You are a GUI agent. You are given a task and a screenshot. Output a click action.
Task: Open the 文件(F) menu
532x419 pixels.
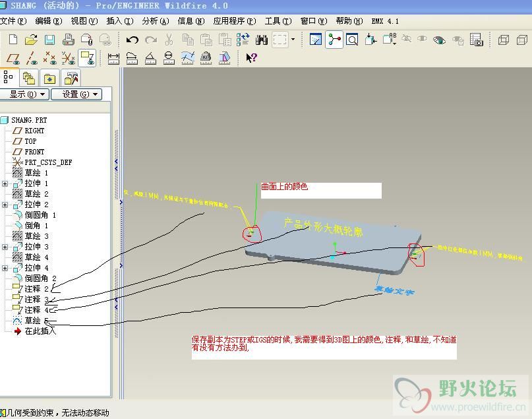(13, 21)
